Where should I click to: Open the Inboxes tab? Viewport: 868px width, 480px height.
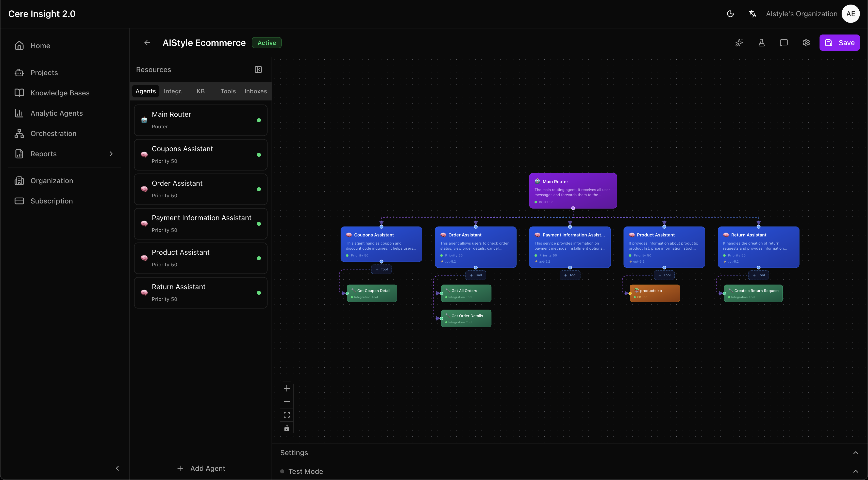coord(255,91)
